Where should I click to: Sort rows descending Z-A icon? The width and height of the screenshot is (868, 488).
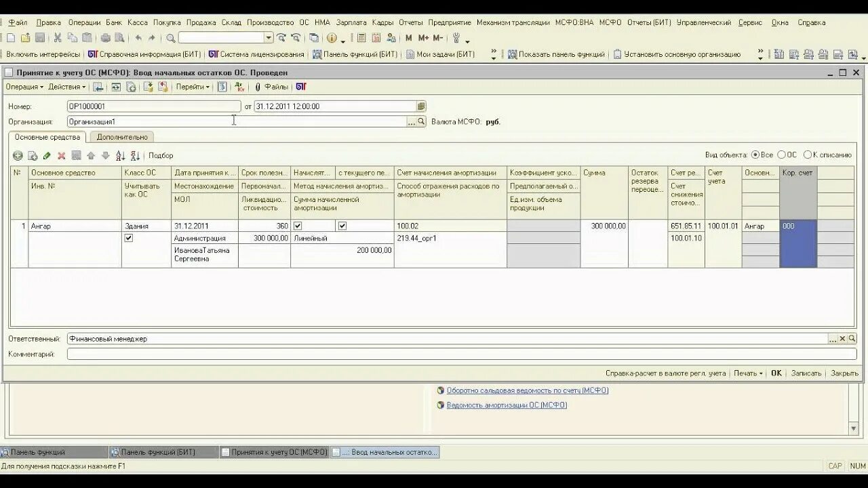135,156
